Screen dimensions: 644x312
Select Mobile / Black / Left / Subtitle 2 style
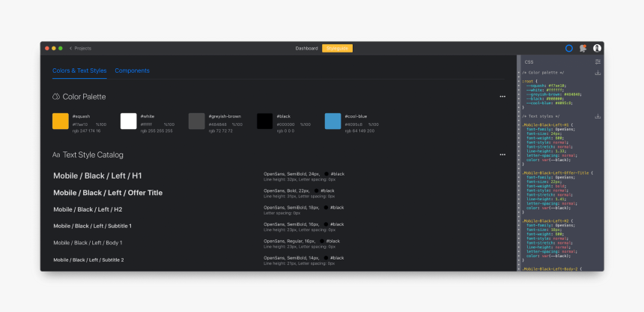(88, 259)
